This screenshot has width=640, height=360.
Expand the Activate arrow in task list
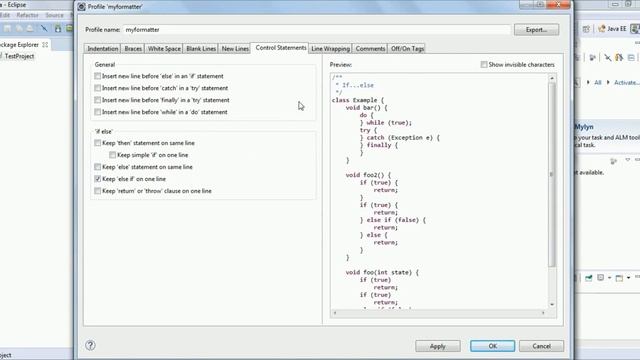pyautogui.click(x=608, y=82)
